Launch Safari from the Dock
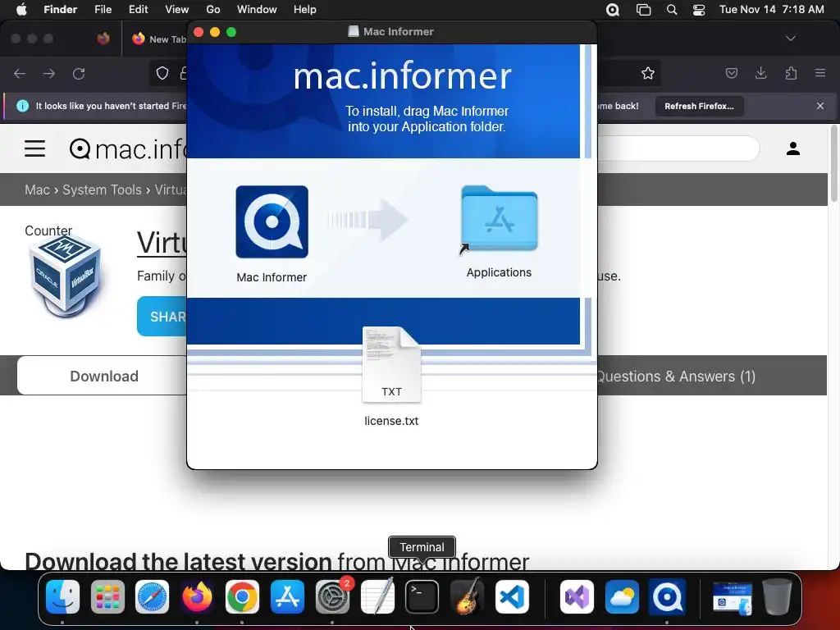This screenshot has height=630, width=840. click(152, 596)
